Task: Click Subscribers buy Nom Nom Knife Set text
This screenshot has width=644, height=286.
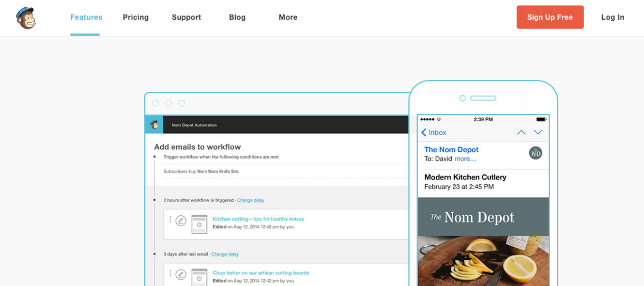Action: tap(201, 172)
